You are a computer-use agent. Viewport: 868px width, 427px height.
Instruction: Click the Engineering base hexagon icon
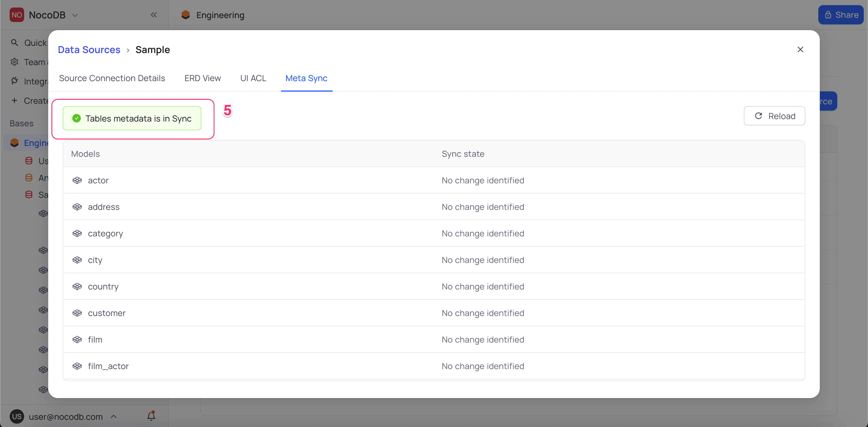(14, 143)
